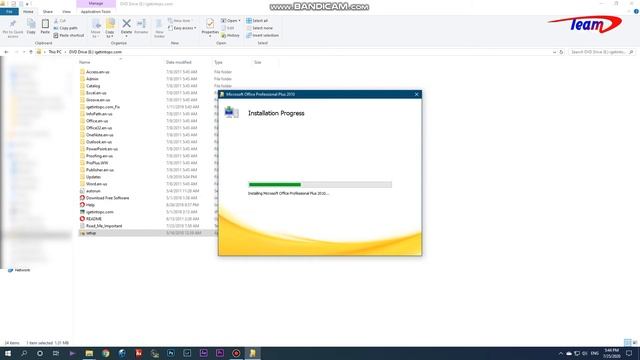
Task: Click Pin to Quick access in ribbon
Action: pos(13,28)
